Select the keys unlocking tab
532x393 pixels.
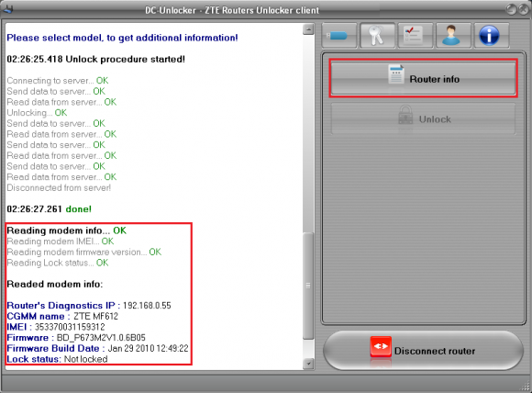(x=377, y=35)
